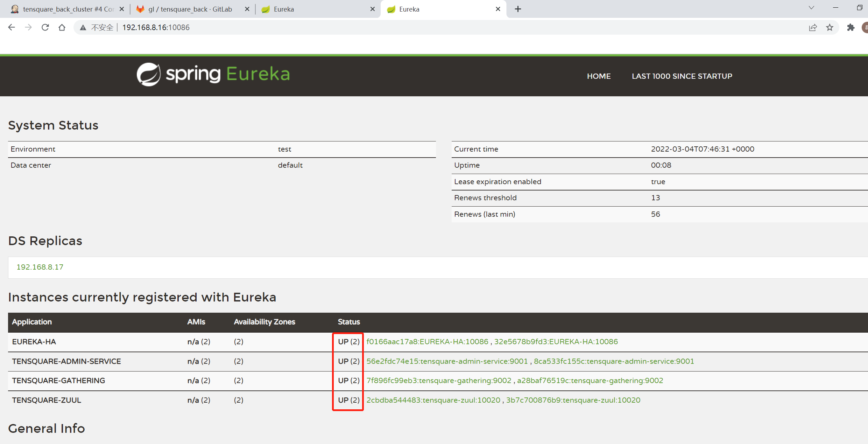
Task: Click the Renews threshold value 13
Action: [x=655, y=197]
